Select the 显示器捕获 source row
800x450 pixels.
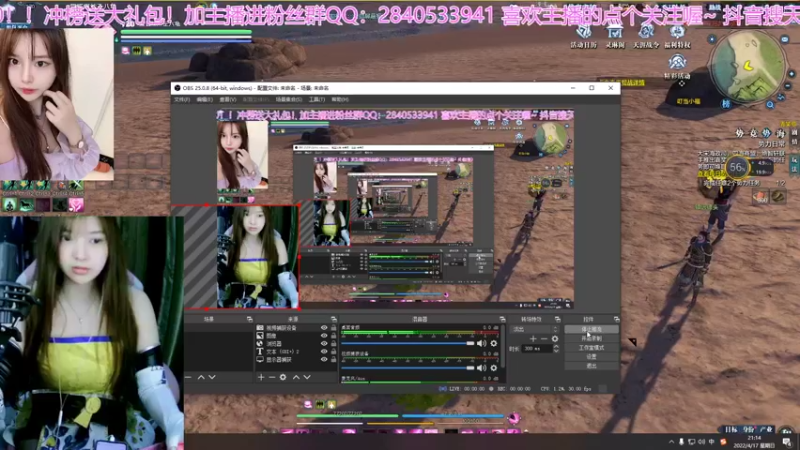click(x=296, y=359)
